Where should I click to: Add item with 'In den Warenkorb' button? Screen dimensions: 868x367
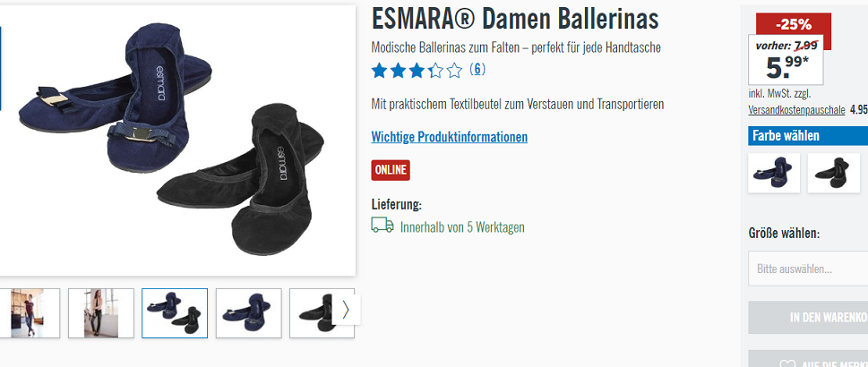tap(808, 318)
